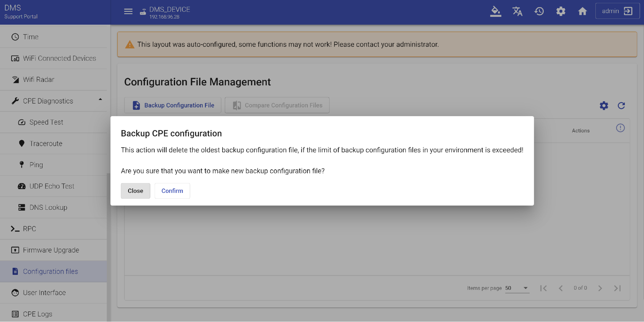Open Firmware Upgrade menu item
The image size is (644, 322).
click(x=51, y=250)
